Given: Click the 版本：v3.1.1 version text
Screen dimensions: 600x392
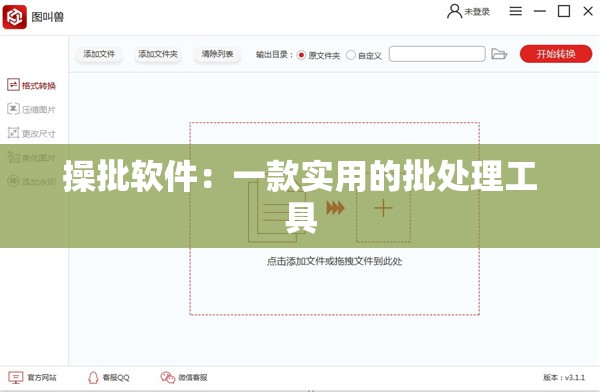Looking at the screenshot, I should pos(564,378).
